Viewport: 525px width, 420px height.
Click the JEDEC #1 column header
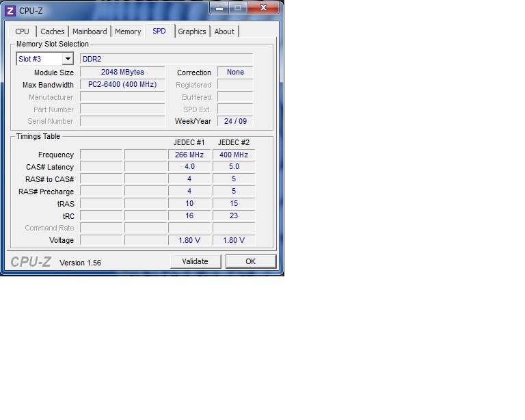point(189,143)
